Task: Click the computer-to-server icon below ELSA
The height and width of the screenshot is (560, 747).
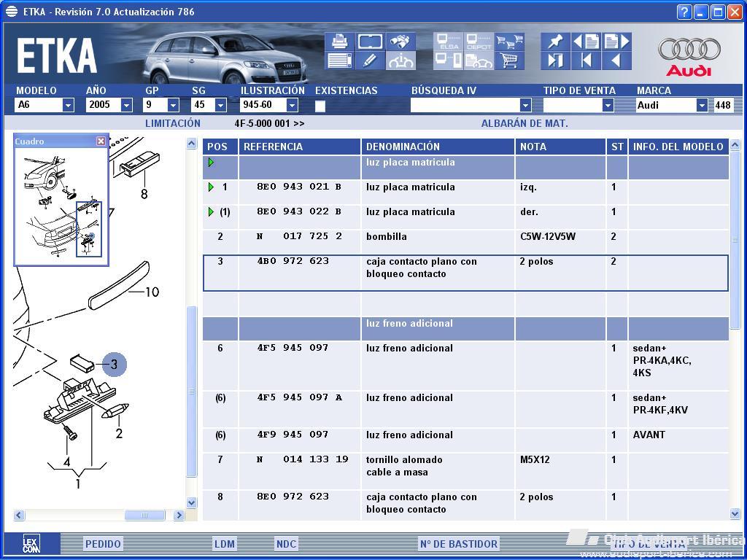Action: click(x=448, y=61)
